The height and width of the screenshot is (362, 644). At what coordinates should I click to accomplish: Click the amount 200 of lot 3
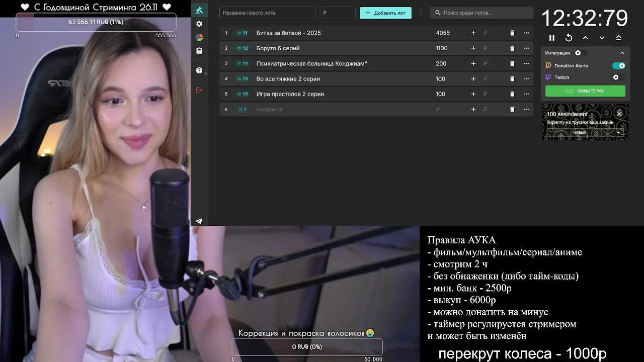click(x=441, y=63)
